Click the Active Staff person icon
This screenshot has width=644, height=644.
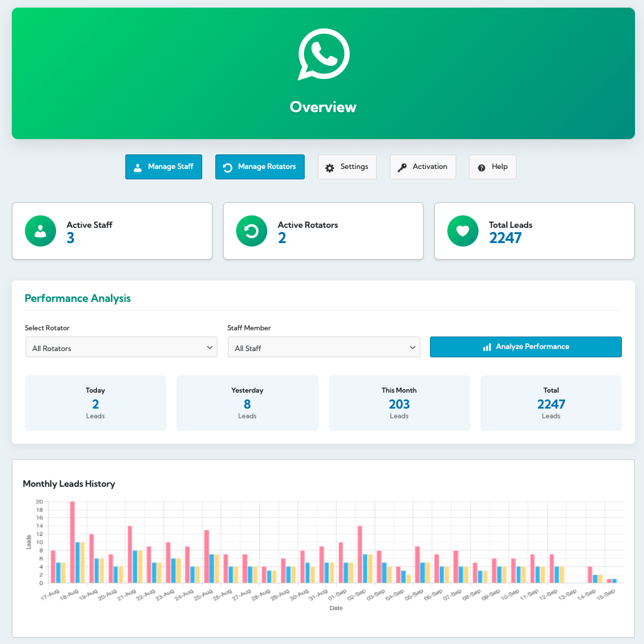(40, 231)
